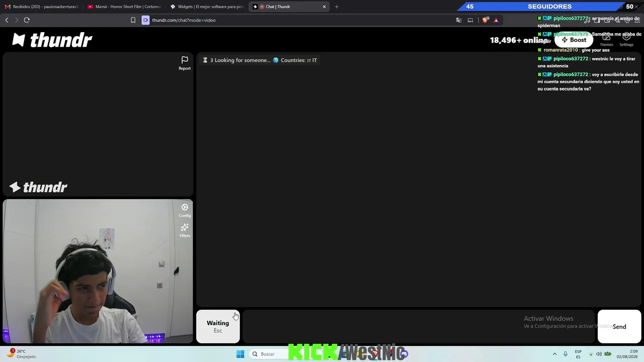644x362 pixels.
Task: Switch to the Gmail Recibidos tab
Action: [x=42, y=7]
